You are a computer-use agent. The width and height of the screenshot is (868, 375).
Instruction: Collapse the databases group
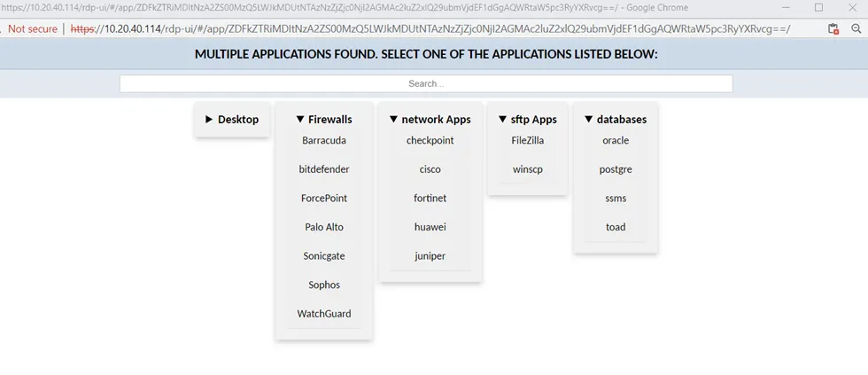pyautogui.click(x=616, y=119)
